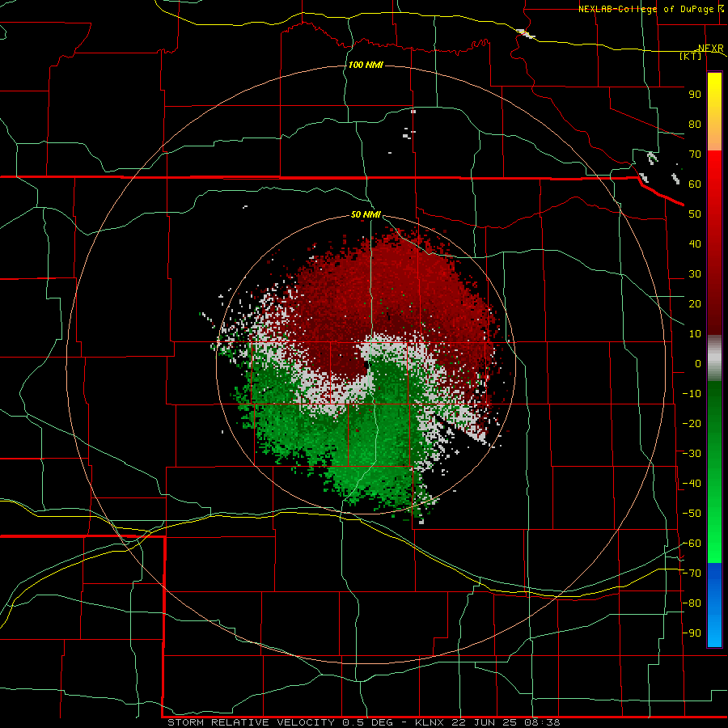Click the -90 value on velocity scale

pyautogui.click(x=692, y=633)
